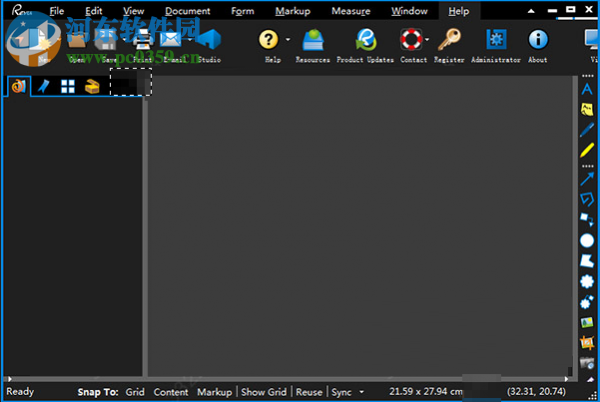Select the blue Pen tool
The height and width of the screenshot is (402, 600).
pos(587,130)
